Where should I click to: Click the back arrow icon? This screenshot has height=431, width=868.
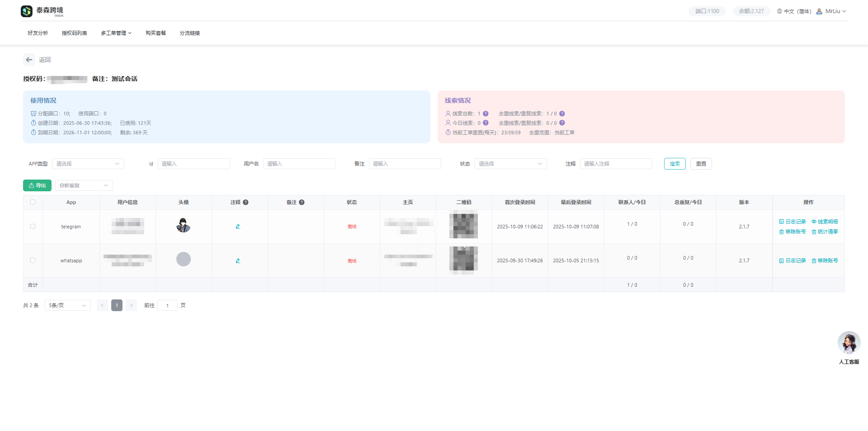pos(29,60)
